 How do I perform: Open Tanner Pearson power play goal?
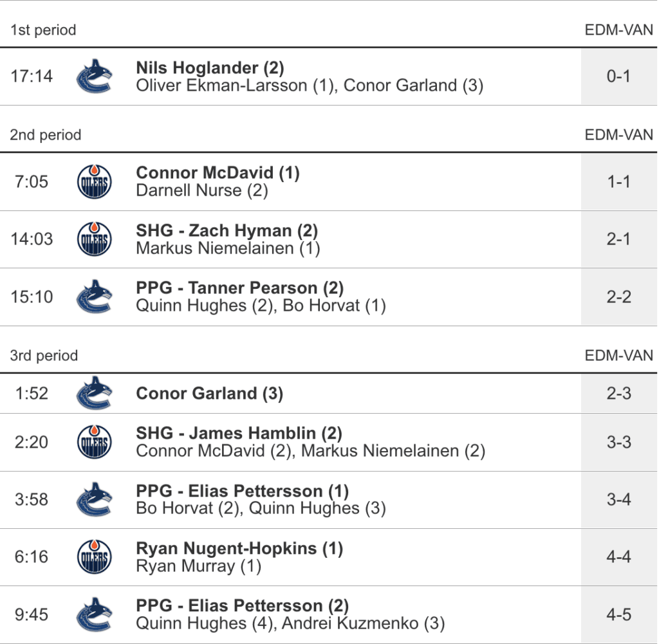[239, 288]
